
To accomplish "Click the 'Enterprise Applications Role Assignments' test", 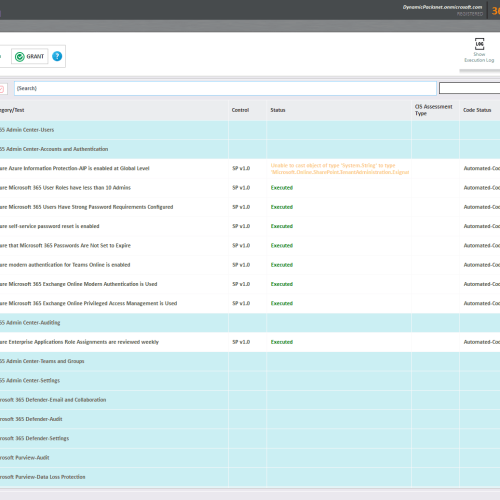I will [x=79, y=342].
